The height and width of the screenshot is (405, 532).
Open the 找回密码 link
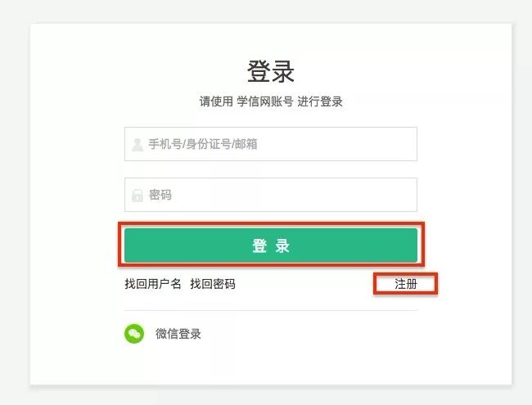click(x=213, y=284)
